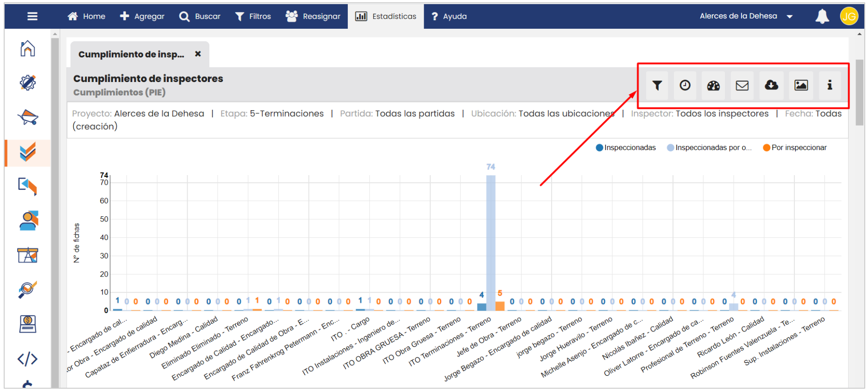Send chart via envelope email icon
Viewport: 868px width, 391px height.
point(742,85)
